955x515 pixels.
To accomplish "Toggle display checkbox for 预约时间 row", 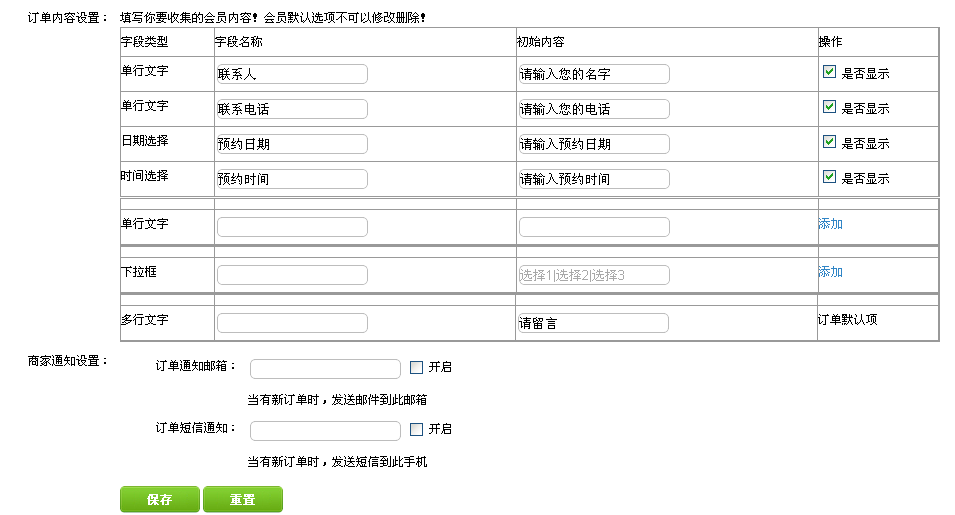I will [x=829, y=177].
